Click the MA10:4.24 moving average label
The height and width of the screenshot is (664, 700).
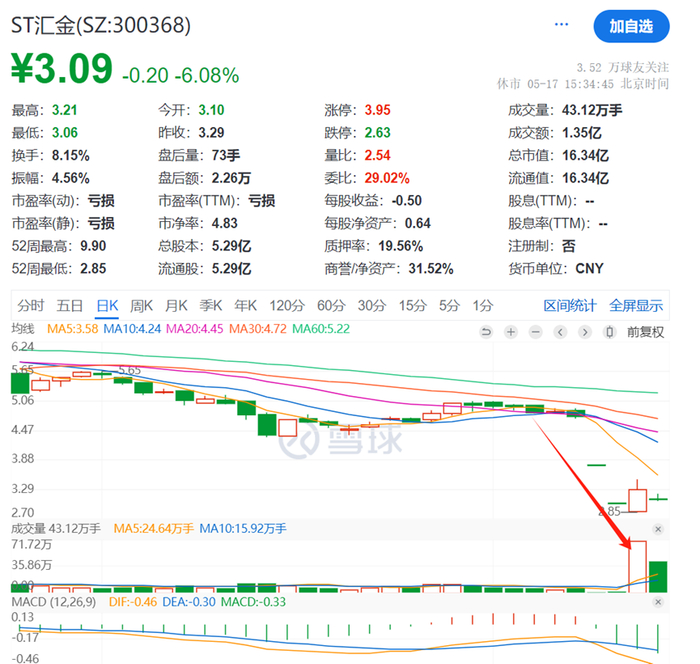pos(132,329)
